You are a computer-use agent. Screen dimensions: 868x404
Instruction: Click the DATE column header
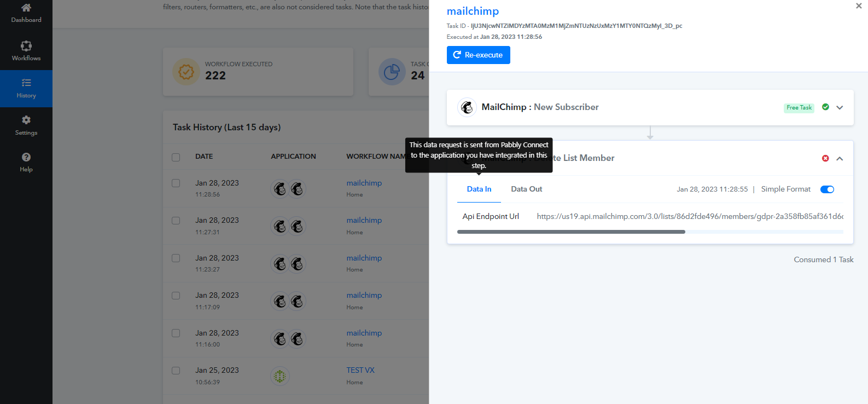tap(204, 157)
